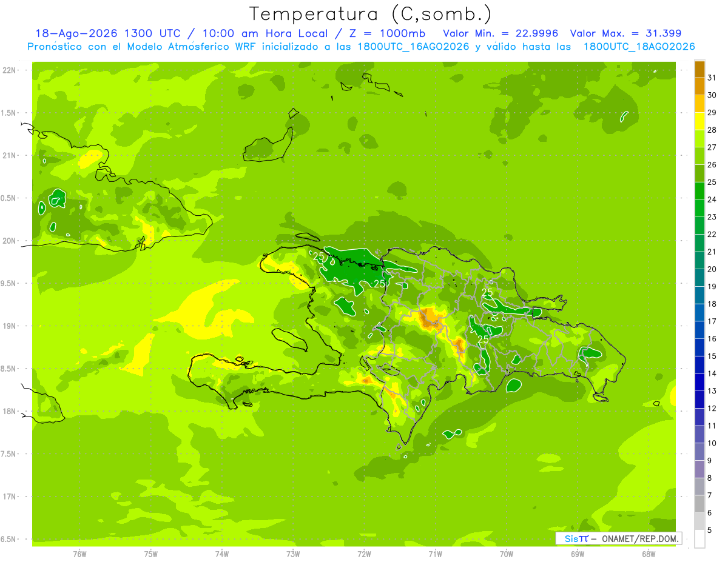This screenshot has width=728, height=562.
Task: Select the end time "1800UTC_18AGO2026"
Action: tap(639, 47)
